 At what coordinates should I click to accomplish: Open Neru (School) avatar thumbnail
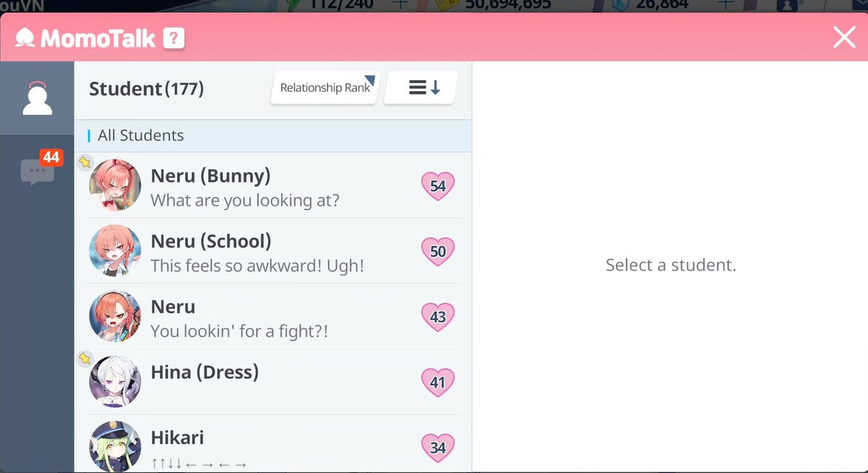tap(115, 251)
